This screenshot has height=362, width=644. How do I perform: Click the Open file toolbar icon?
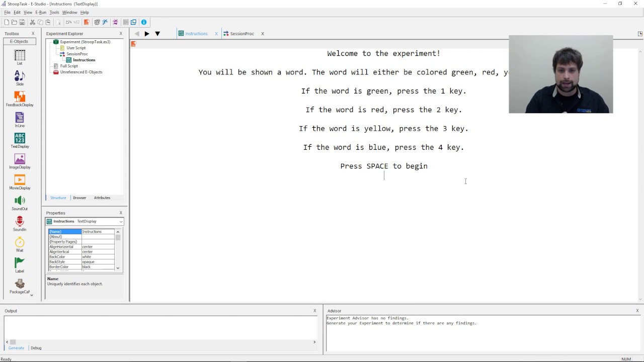[14, 22]
